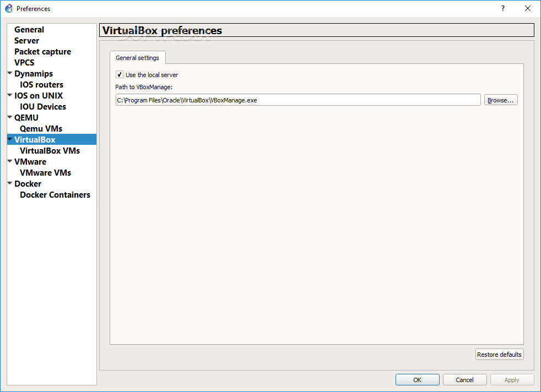Click the GNS3 app icon in title bar
This screenshot has width=541, height=392.
[9, 8]
